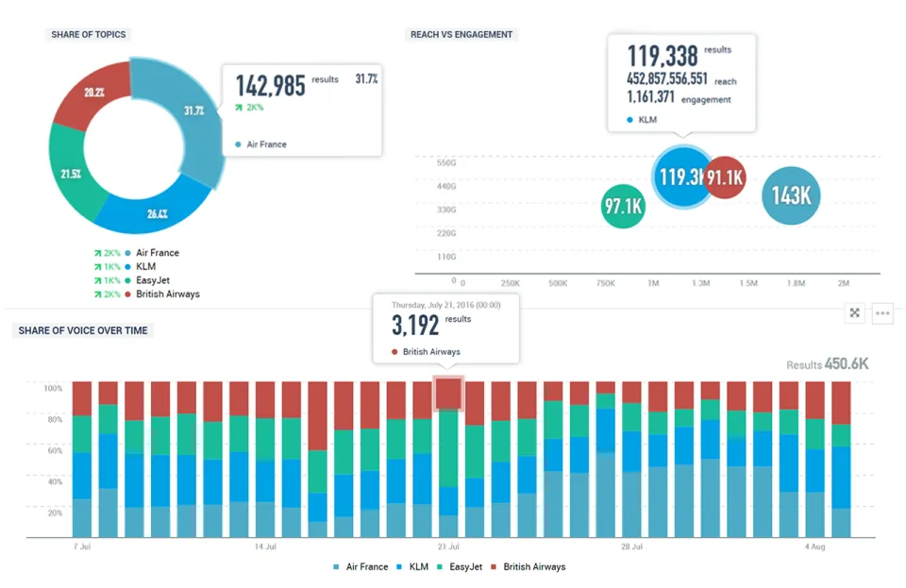Click the green 97.1K EasyJet bubble
This screenshot has width=906, height=588.
tap(623, 206)
